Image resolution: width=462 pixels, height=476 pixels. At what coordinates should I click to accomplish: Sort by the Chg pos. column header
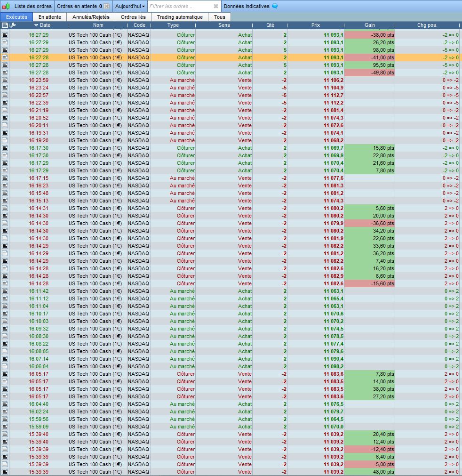point(427,25)
